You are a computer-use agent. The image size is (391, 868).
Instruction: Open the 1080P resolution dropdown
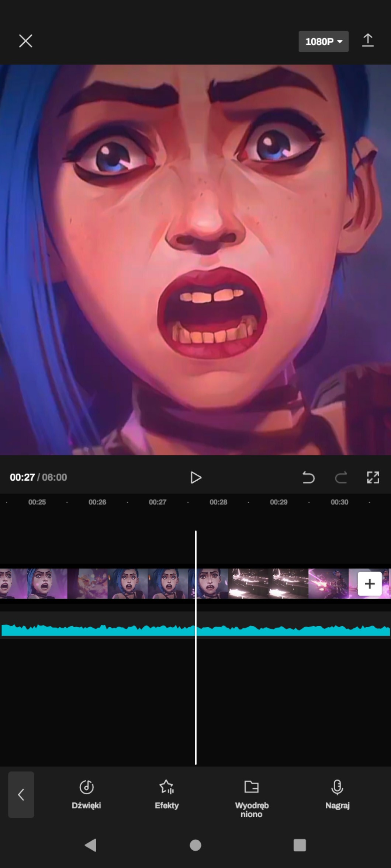point(323,42)
